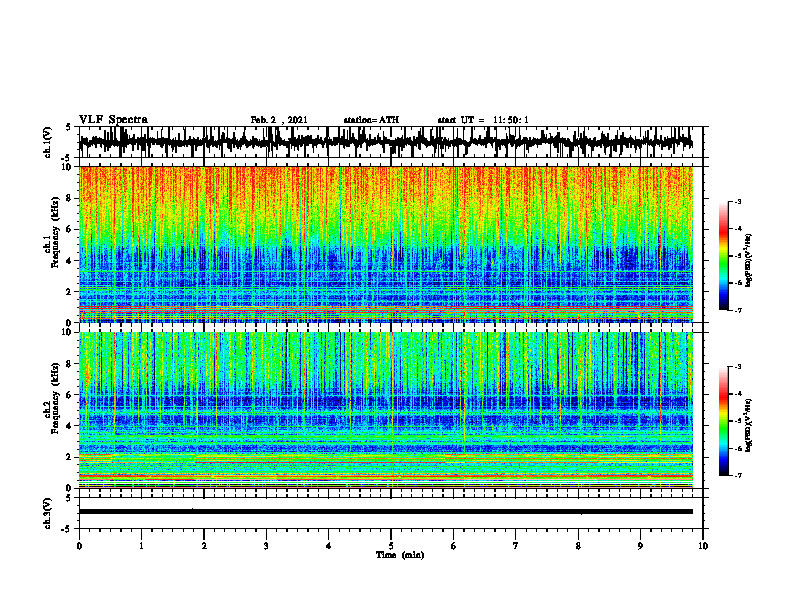Click "-3" on the ch.2 color bar
The width and height of the screenshot is (792, 612).
(x=738, y=367)
